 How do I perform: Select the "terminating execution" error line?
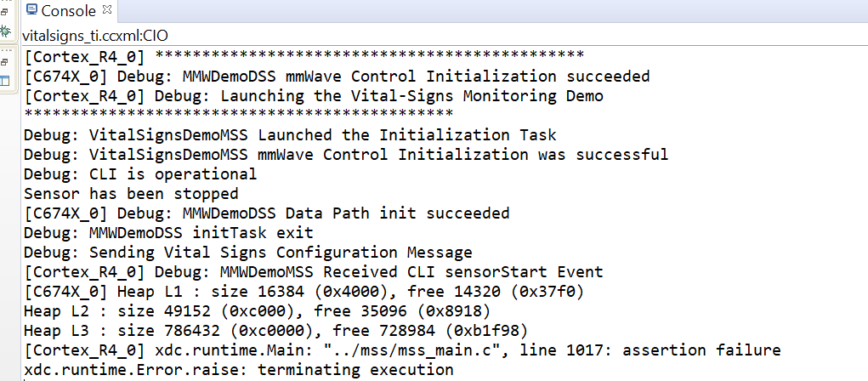point(239,369)
